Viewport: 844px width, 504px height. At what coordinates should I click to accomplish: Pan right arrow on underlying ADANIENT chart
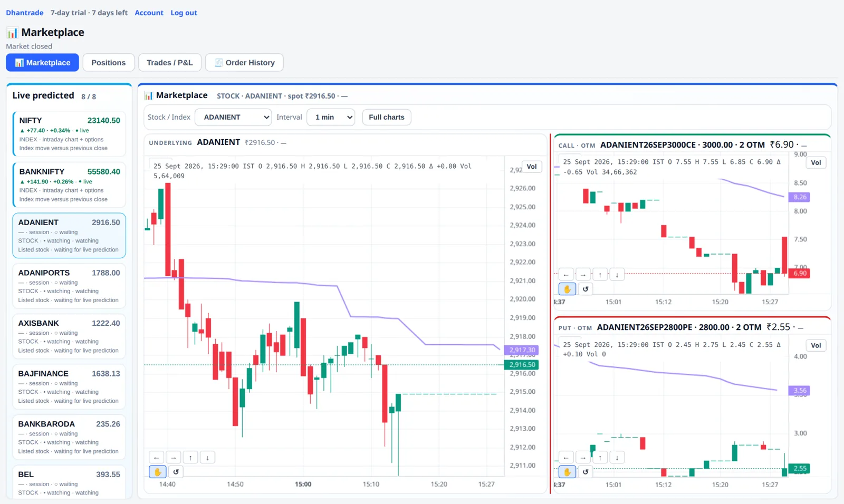173,458
